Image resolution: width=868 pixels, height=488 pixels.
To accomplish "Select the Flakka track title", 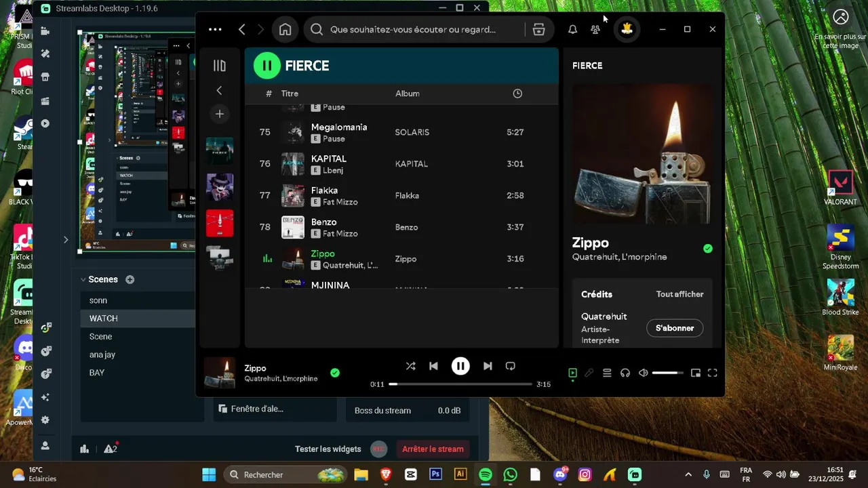I will coord(324,190).
